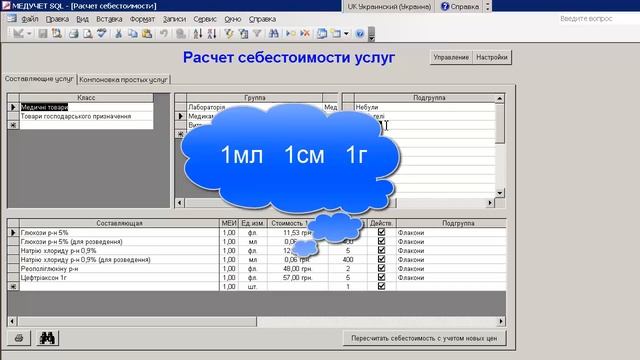Click the New Object toolbar icon
Viewport: 640px width, 360px height.
point(336,33)
